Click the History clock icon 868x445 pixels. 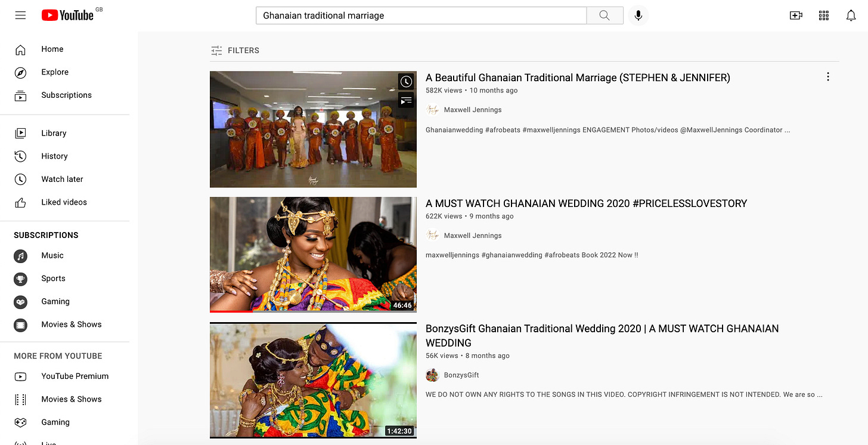click(x=20, y=156)
